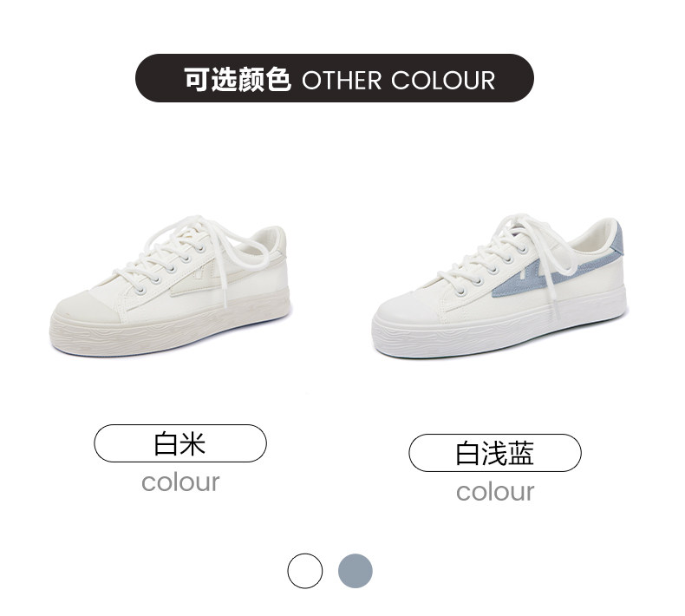The width and height of the screenshot is (685, 616).
Task: Click the OTHER COLOUR English heading text
Action: click(x=398, y=81)
